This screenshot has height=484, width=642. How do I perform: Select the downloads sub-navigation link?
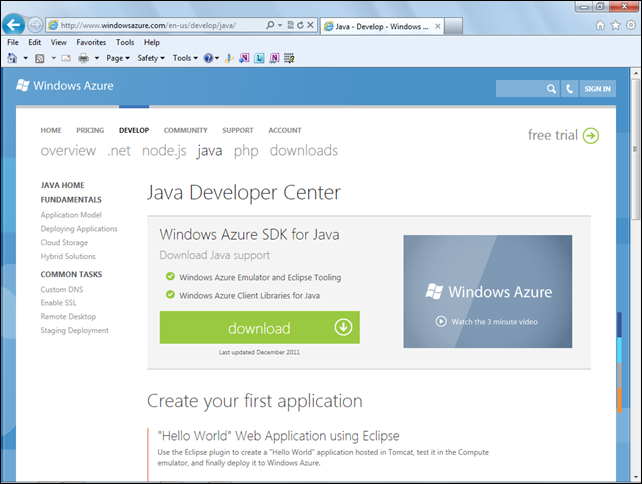(304, 151)
